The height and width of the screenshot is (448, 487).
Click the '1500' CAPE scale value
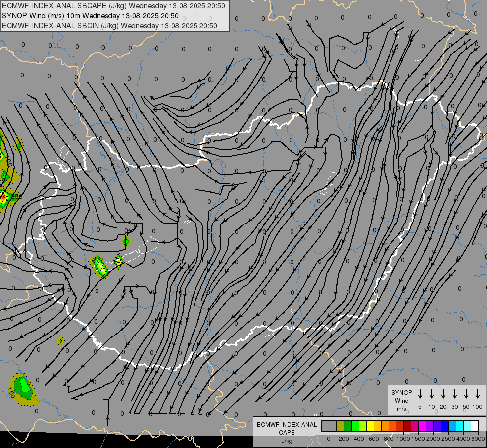(418, 439)
